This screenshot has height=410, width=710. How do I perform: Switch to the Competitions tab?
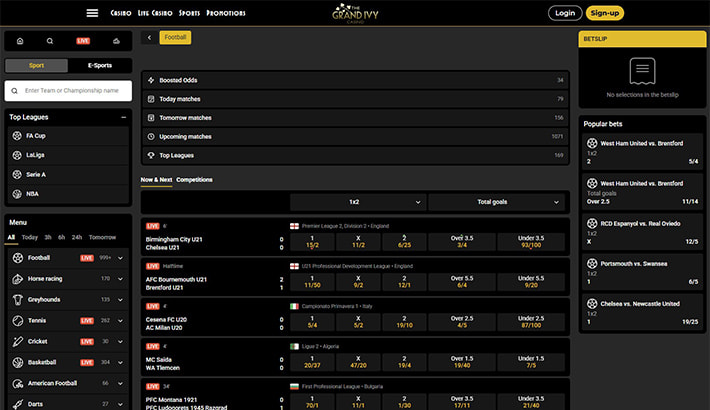pyautogui.click(x=194, y=180)
